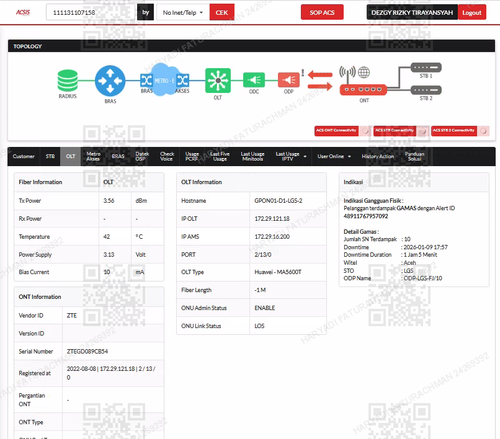
Task: Open the SOP ACS button
Action: [322, 12]
